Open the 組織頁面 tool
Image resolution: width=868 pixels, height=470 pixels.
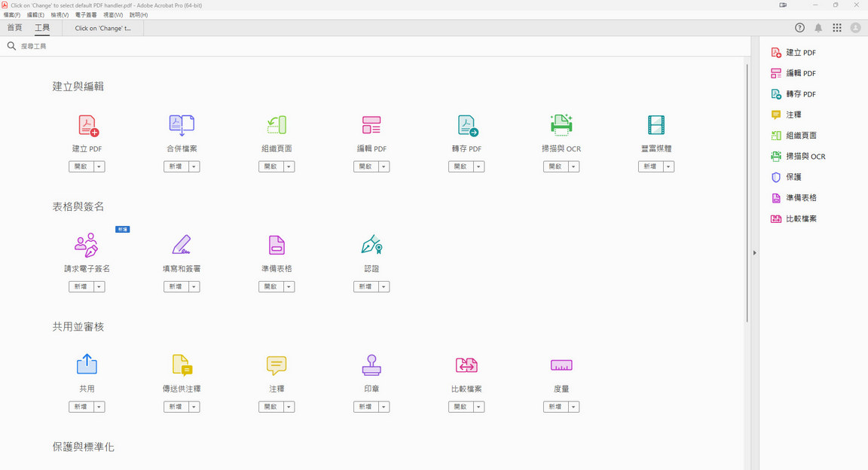click(x=277, y=124)
